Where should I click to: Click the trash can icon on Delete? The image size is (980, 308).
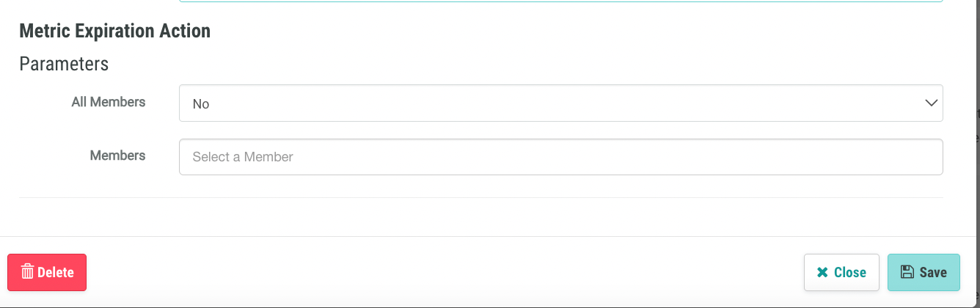coord(28,272)
